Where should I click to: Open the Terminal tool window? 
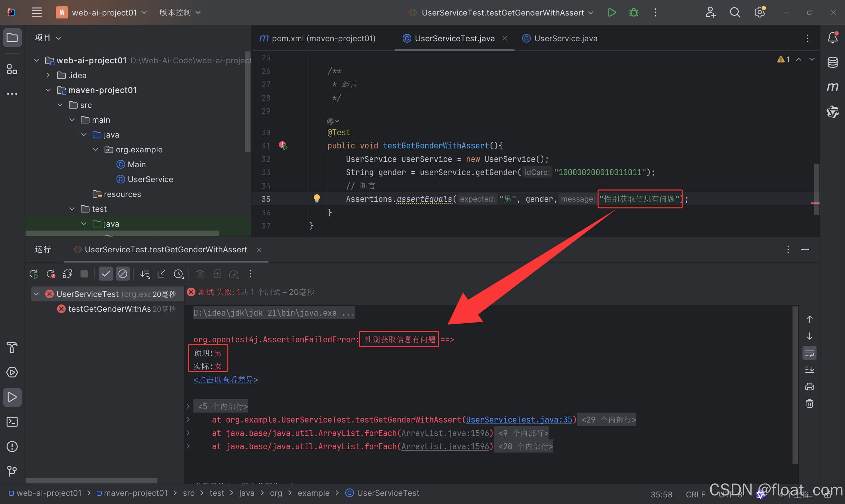pos(12,422)
